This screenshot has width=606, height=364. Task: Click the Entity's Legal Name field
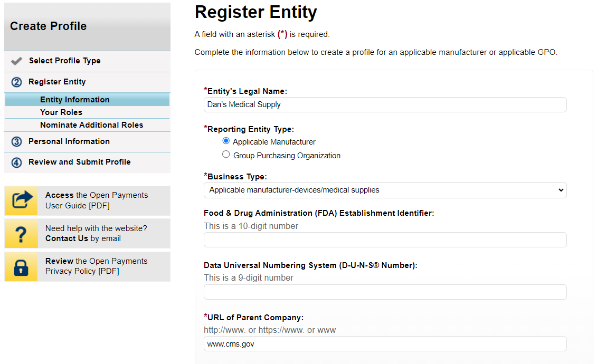[385, 104]
